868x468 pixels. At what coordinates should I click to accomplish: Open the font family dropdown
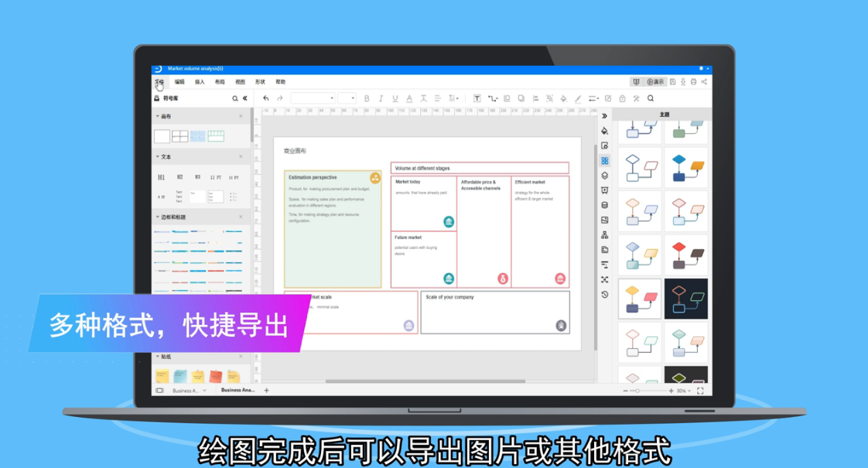coord(313,98)
